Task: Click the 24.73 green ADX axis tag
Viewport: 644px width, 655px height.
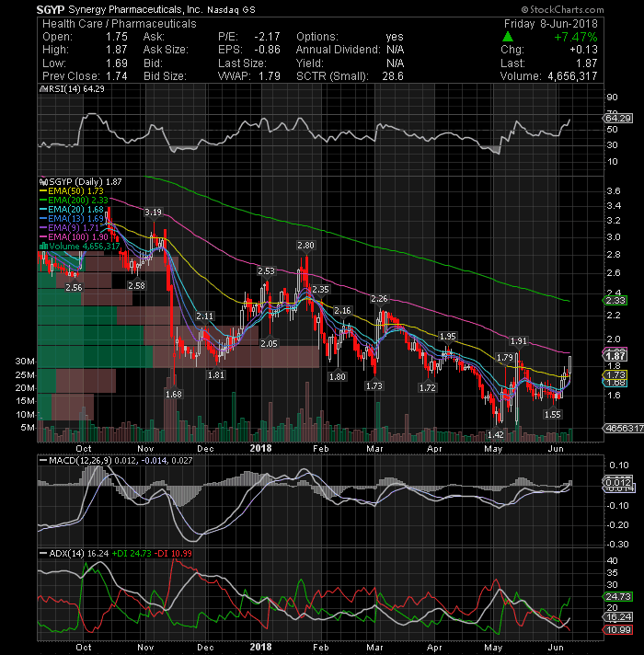Action: [x=618, y=596]
